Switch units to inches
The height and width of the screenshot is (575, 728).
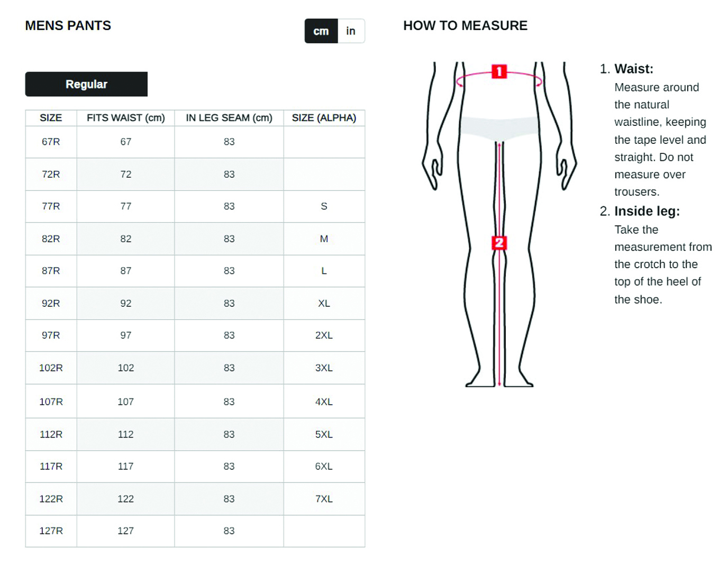click(351, 31)
